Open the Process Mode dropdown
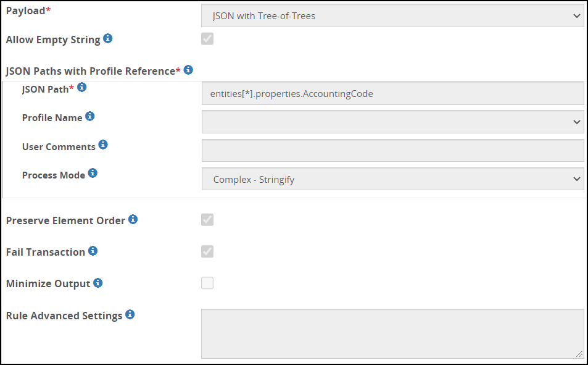The width and height of the screenshot is (588, 365). click(392, 179)
